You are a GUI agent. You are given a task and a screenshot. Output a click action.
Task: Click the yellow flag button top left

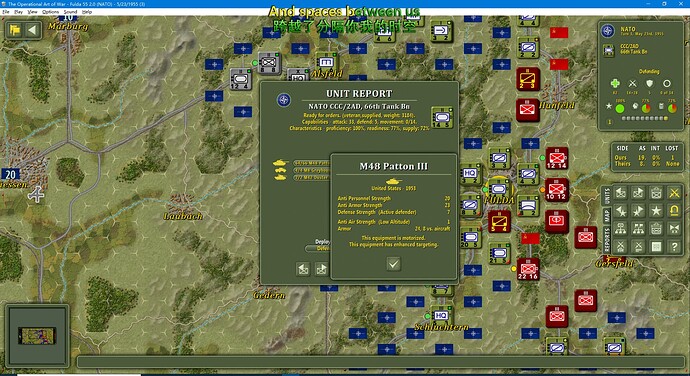pos(15,30)
